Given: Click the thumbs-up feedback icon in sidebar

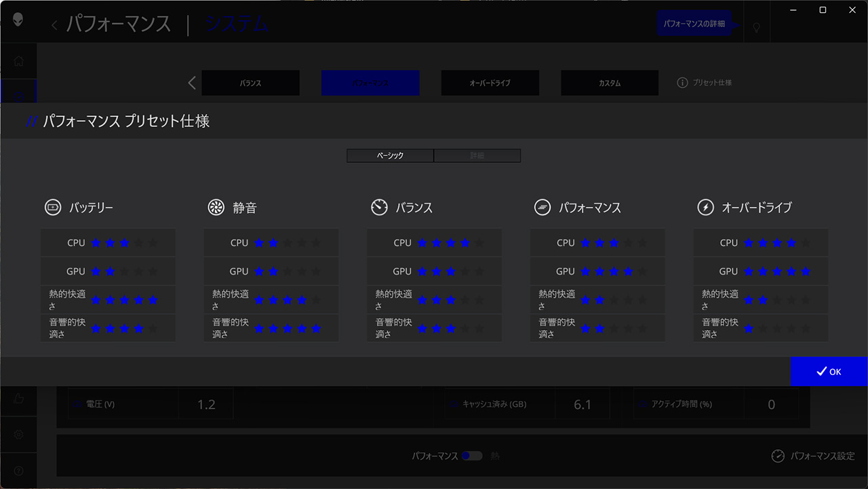Looking at the screenshot, I should click(x=19, y=399).
